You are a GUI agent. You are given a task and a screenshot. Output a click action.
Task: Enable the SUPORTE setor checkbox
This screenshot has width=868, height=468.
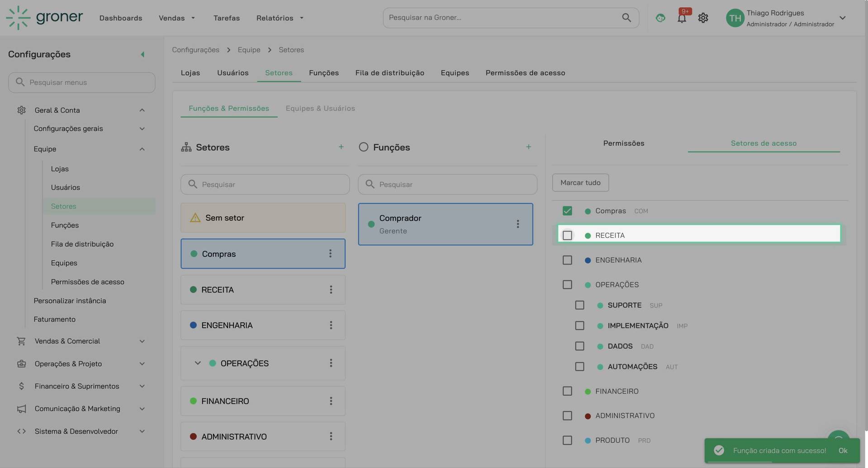[x=579, y=305]
